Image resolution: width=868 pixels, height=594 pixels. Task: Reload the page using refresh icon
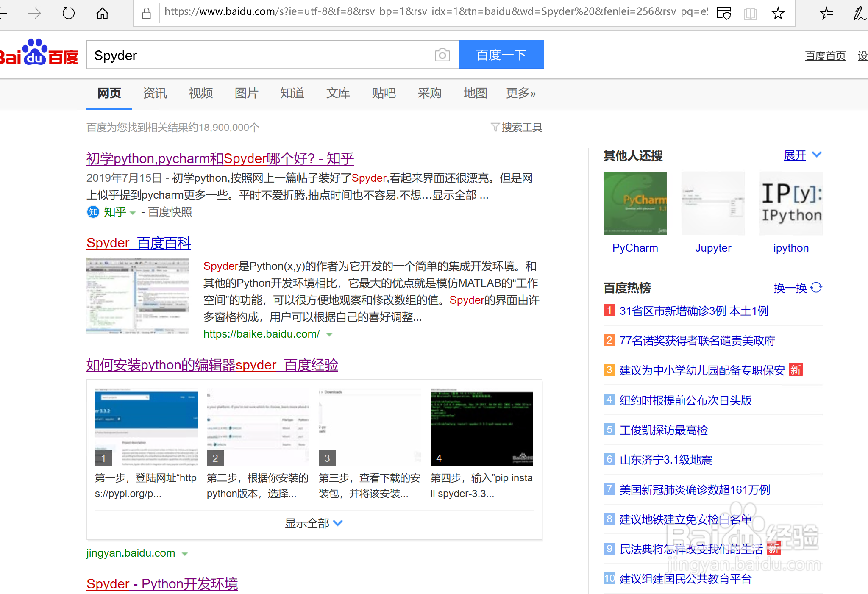(x=68, y=13)
